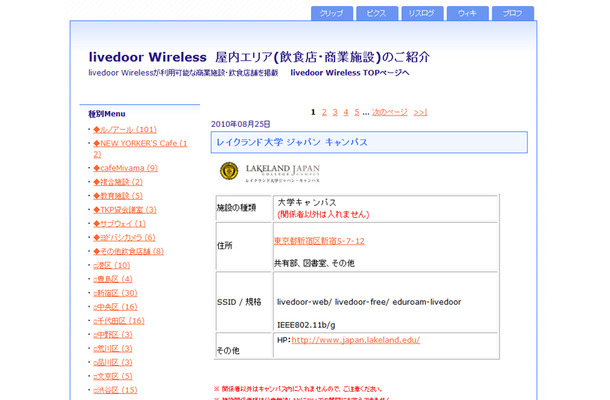Open the TKP貸会議室 (3) category
Screen dimensions: 610x400
point(125,210)
